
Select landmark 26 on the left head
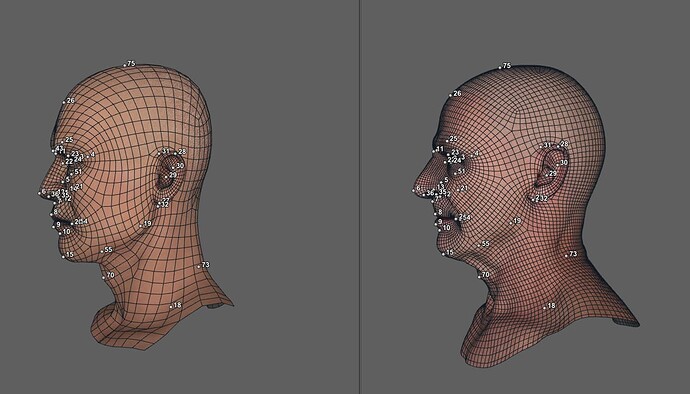(64, 102)
